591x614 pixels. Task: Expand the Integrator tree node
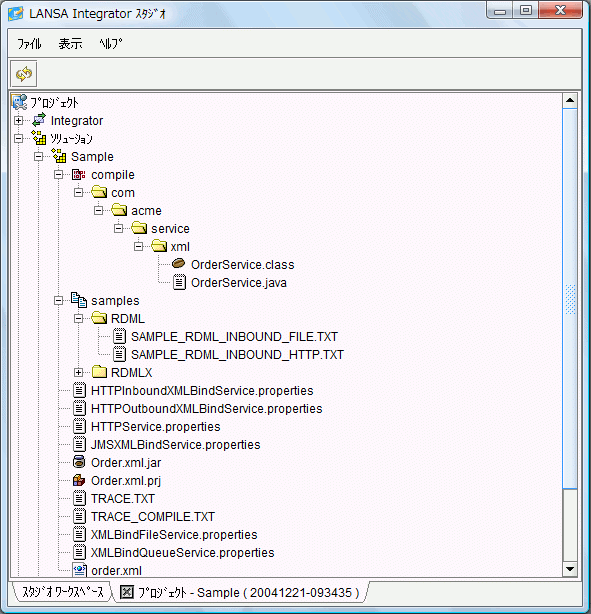pos(18,121)
